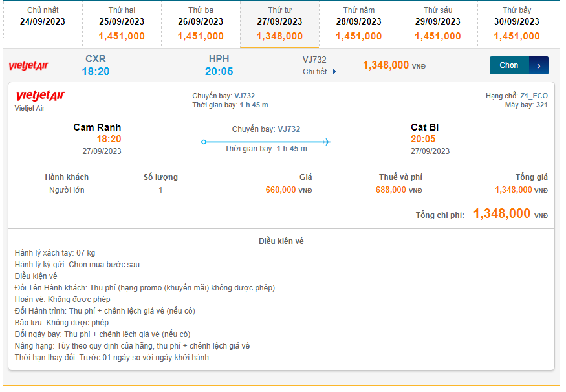Click the Vietjet Air logo in details panel
This screenshot has height=392, width=566.
(x=40, y=96)
